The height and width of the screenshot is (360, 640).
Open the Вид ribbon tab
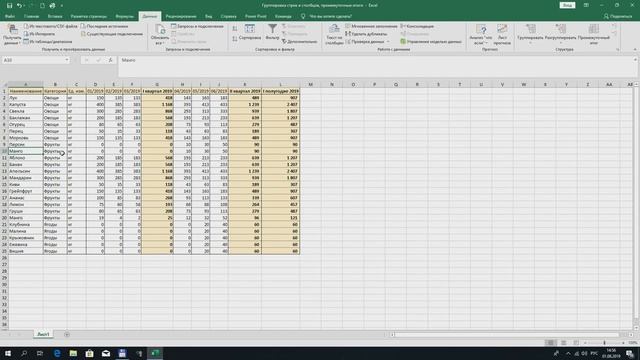point(209,16)
